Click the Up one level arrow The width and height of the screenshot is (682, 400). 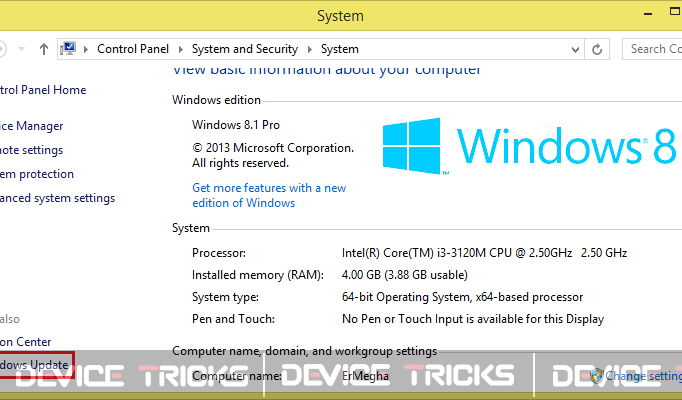tap(43, 49)
